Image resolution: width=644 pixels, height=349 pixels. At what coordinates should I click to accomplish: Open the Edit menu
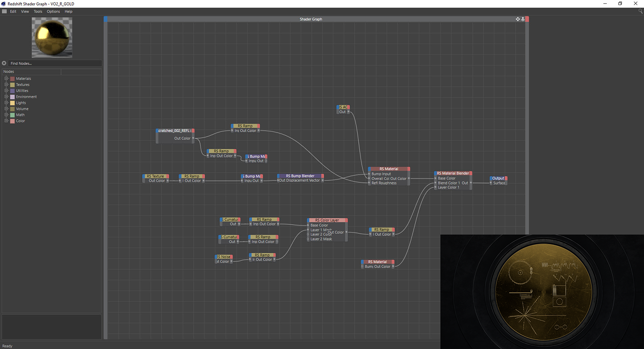(13, 12)
